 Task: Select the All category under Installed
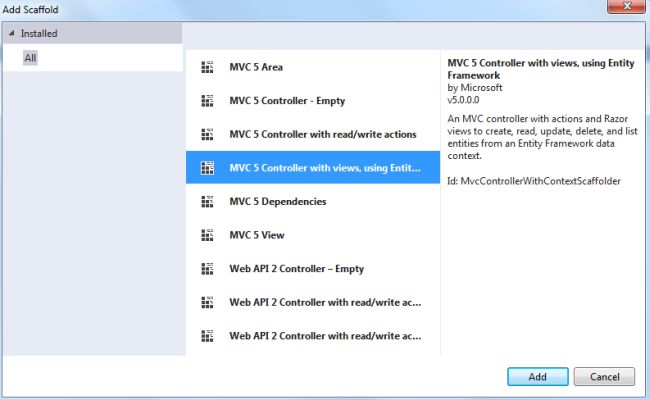(x=30, y=58)
